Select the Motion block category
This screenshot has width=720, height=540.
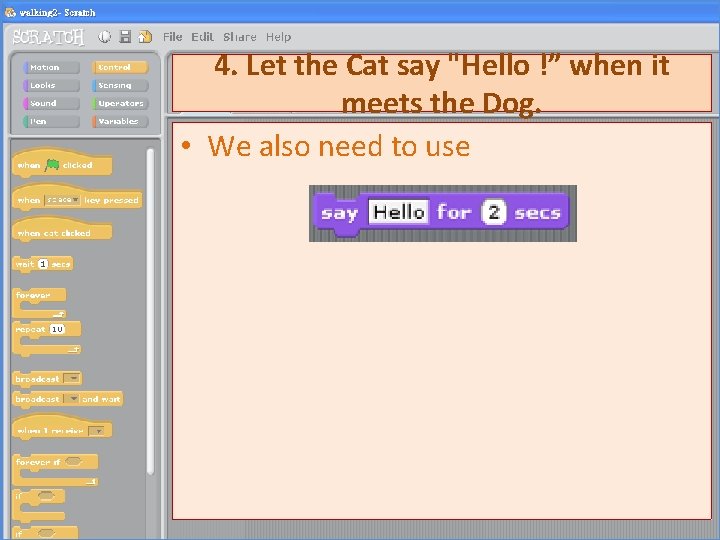pyautogui.click(x=51, y=68)
